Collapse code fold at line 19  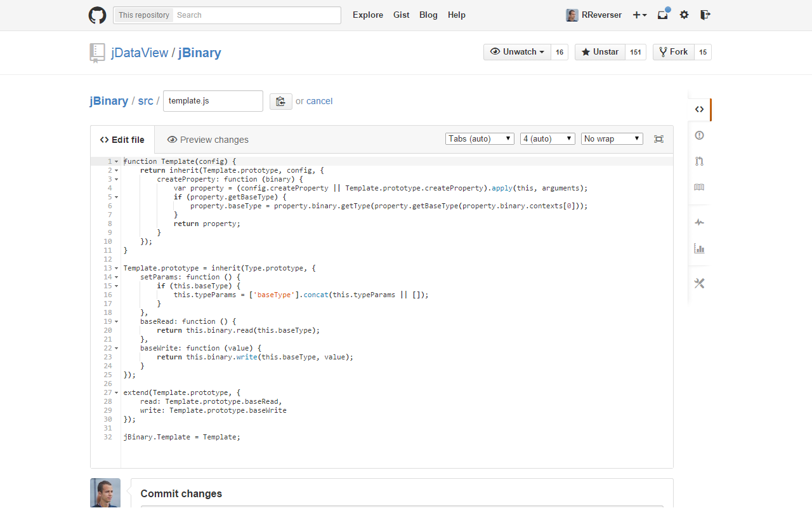[x=117, y=321]
